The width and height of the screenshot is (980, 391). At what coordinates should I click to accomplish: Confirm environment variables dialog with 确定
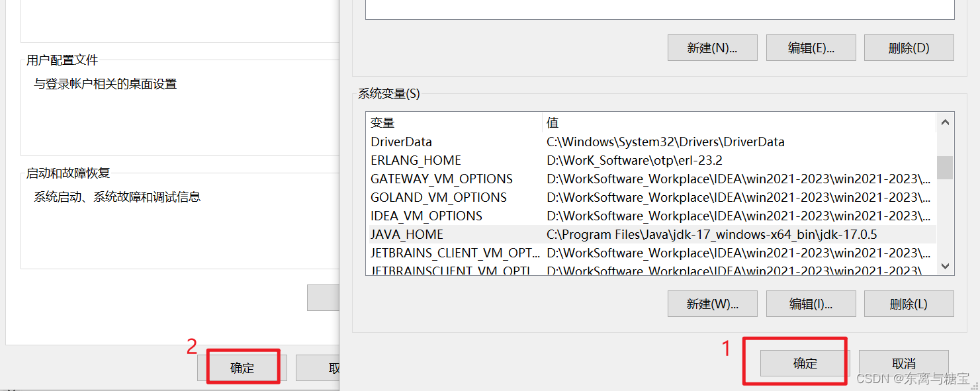tap(805, 363)
